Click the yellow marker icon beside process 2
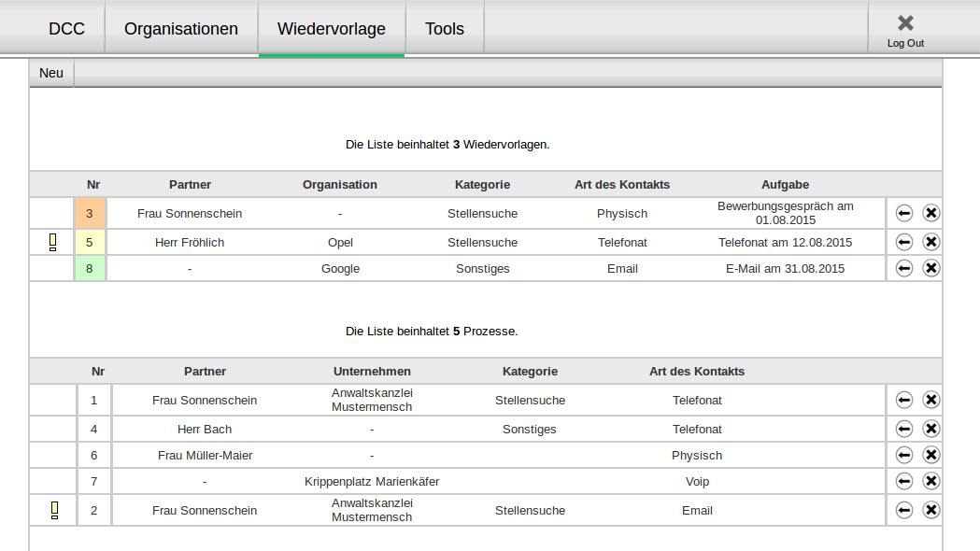Screen dimensions: 980x551 [x=54, y=510]
